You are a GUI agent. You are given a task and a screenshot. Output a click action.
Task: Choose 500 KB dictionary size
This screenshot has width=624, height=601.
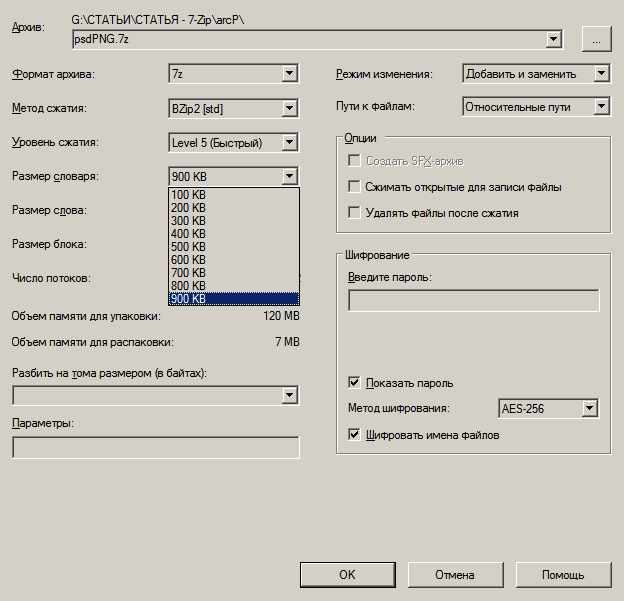[x=234, y=247]
